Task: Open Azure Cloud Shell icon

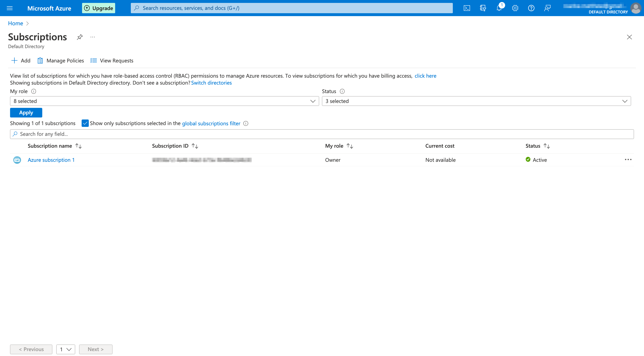Action: tap(466, 8)
